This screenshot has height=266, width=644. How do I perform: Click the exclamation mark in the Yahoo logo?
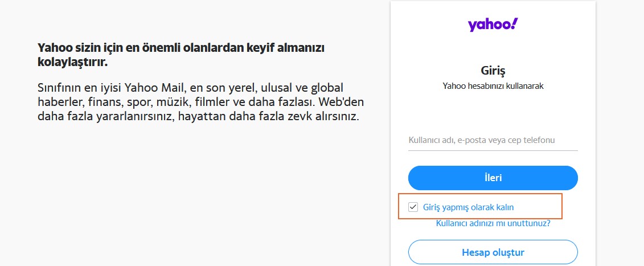pyautogui.click(x=515, y=23)
